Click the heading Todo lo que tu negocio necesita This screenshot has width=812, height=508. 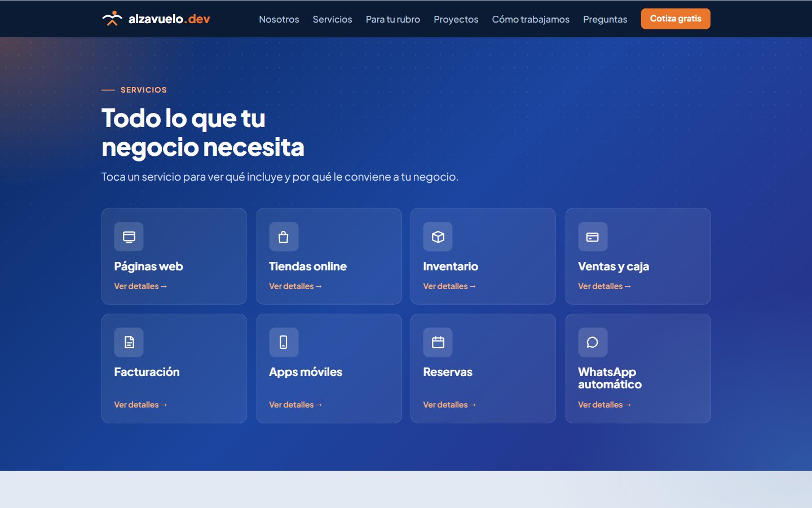[203, 133]
